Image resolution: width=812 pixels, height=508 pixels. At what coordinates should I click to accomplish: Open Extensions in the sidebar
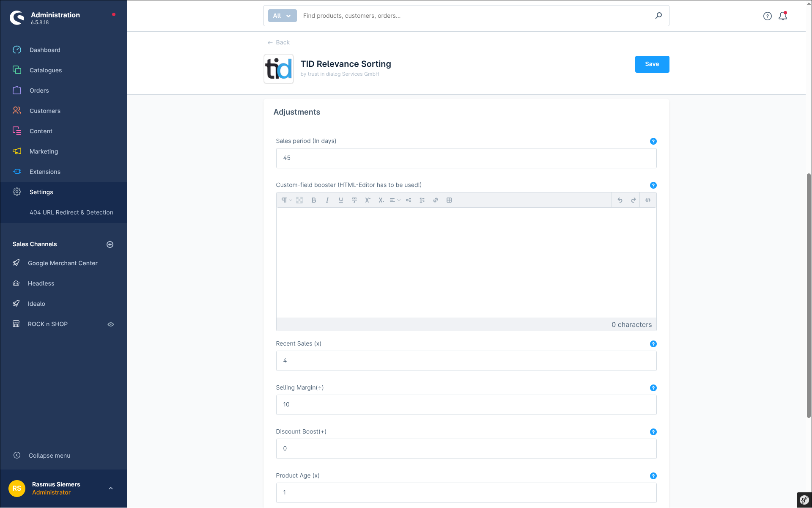[45, 172]
